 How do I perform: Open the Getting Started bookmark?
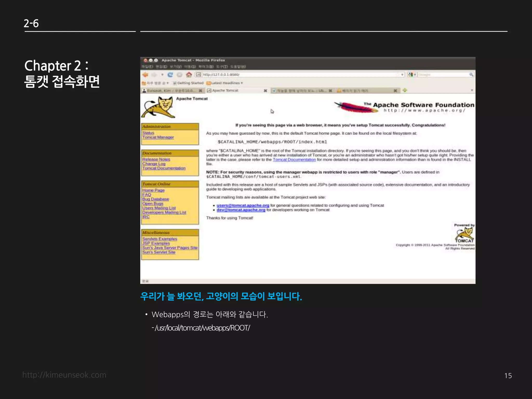[188, 83]
